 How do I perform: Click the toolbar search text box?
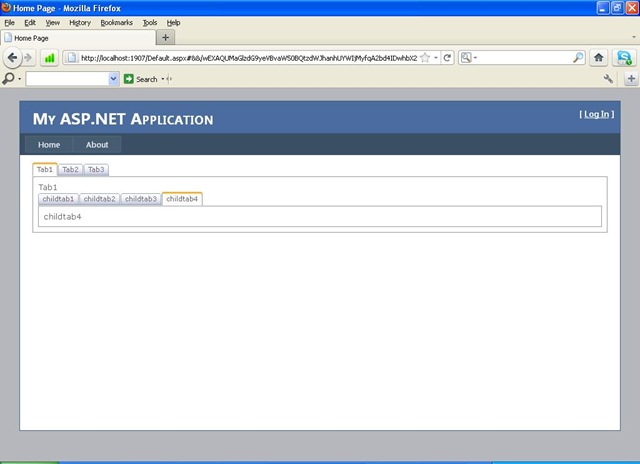pyautogui.click(x=67, y=79)
